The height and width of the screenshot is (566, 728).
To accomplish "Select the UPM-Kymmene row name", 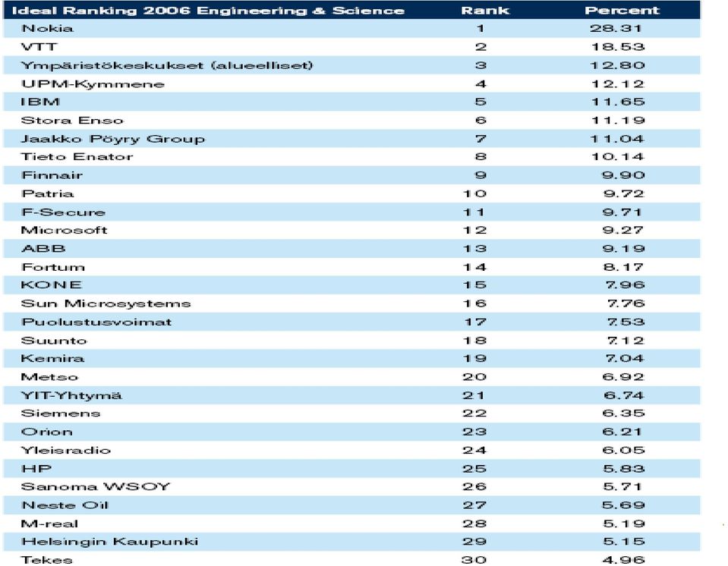I will [x=93, y=84].
